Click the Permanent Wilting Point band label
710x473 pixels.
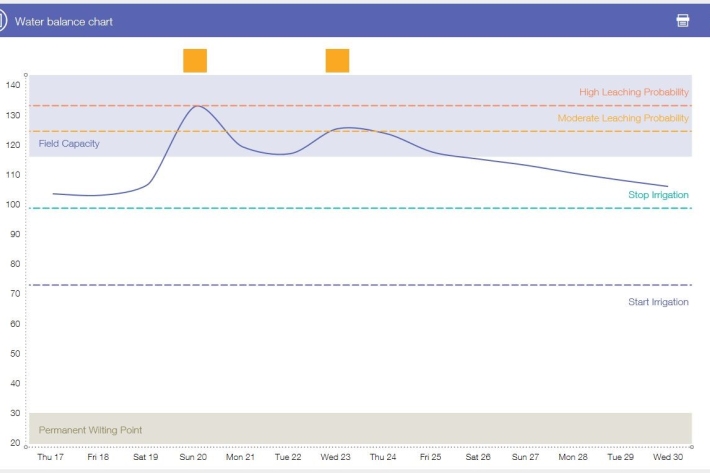coord(90,430)
